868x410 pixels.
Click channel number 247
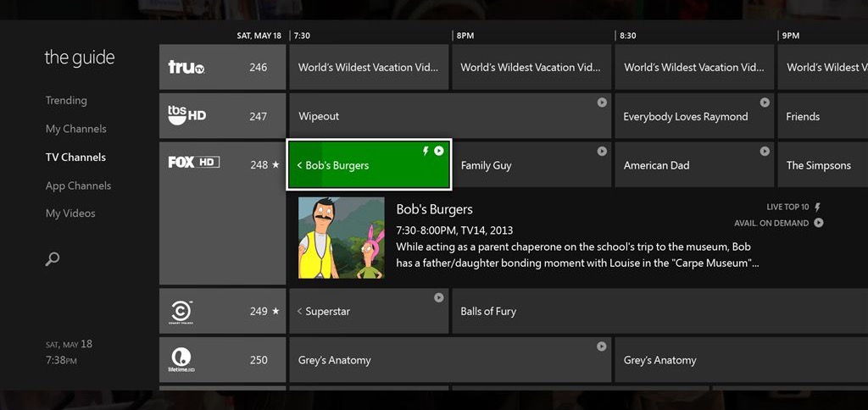point(258,116)
